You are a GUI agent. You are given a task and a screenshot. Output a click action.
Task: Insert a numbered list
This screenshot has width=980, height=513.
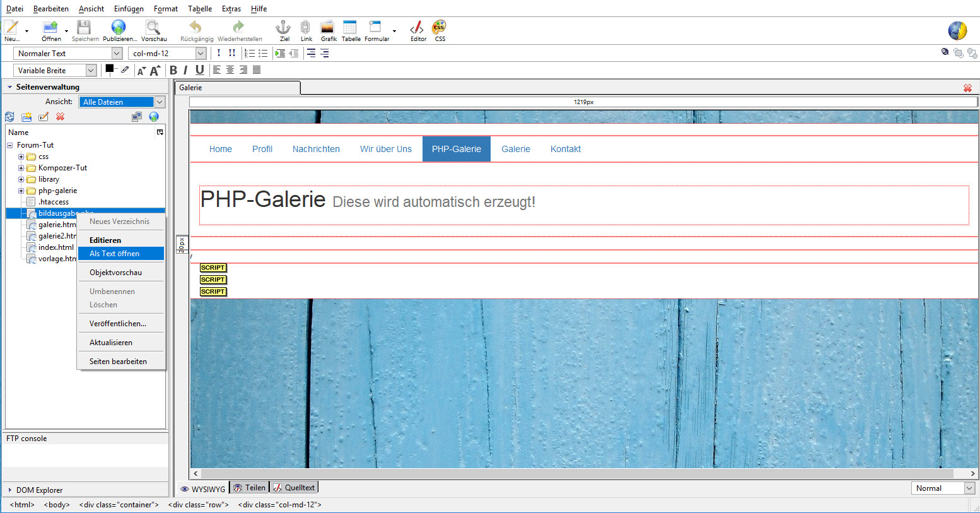coord(250,54)
